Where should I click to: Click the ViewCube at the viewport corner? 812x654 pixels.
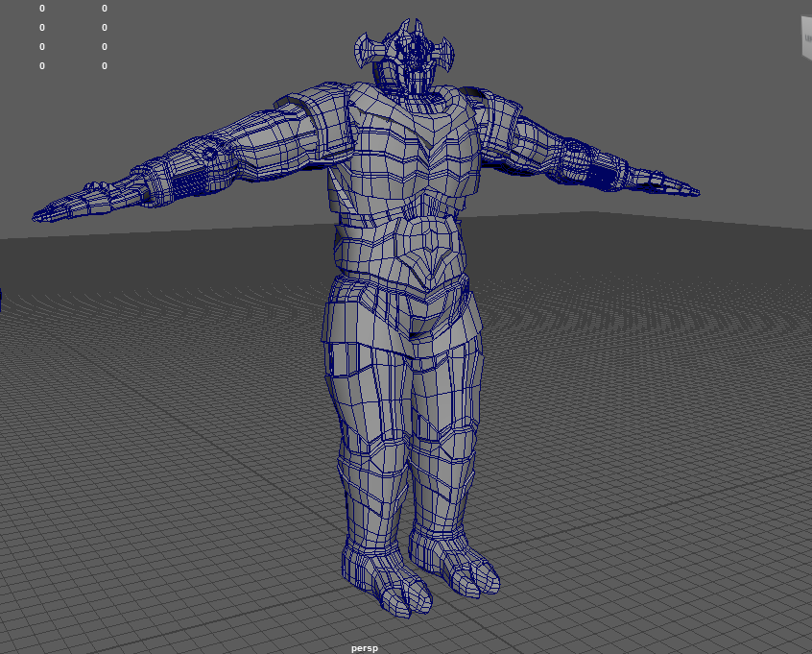pyautogui.click(x=806, y=37)
